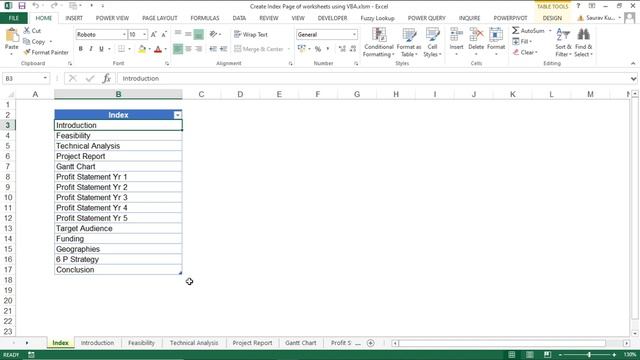
Task: Click the zoom slider handle
Action: tap(589, 355)
